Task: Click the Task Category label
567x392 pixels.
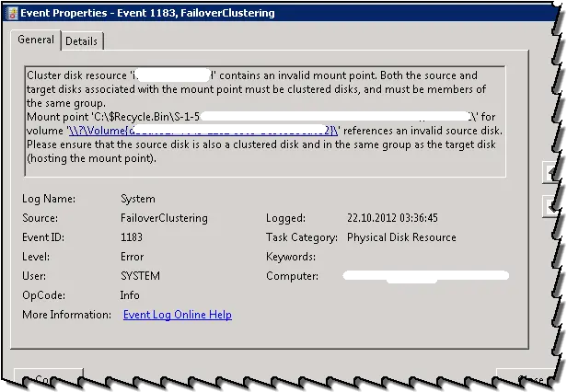Action: point(302,237)
